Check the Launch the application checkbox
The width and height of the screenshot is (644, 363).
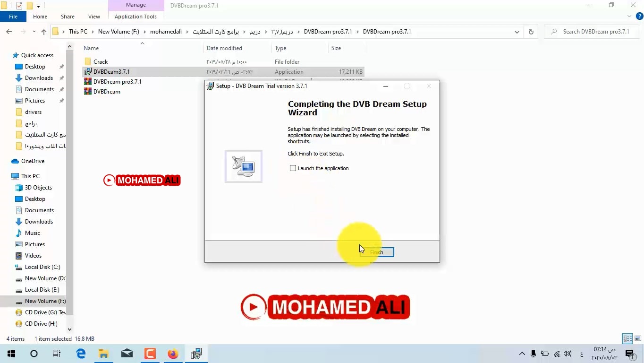tap(293, 168)
